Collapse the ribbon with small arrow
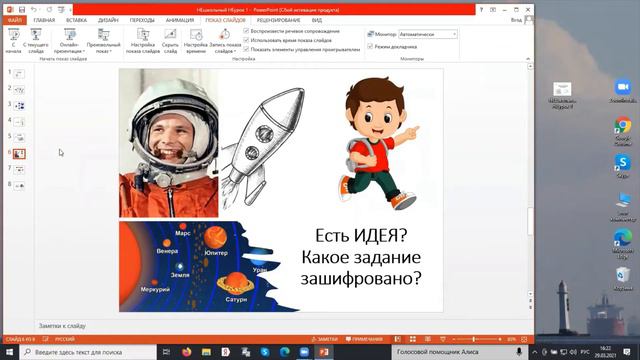The height and width of the screenshot is (360, 640). click(x=528, y=59)
